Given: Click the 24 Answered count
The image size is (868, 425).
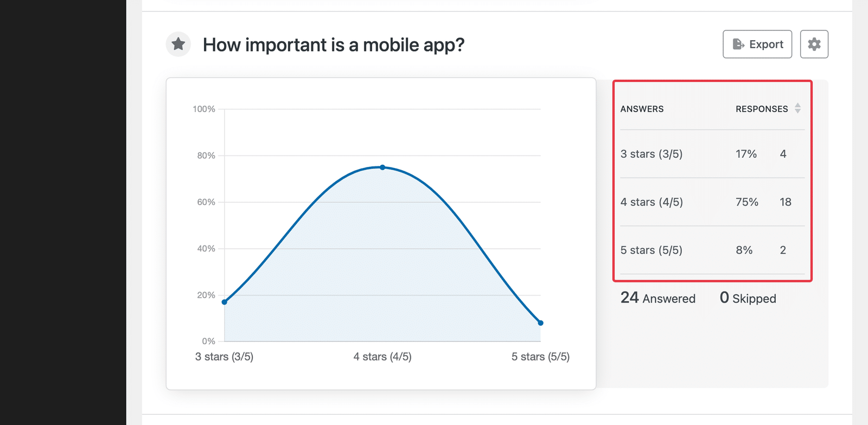Looking at the screenshot, I should (658, 298).
